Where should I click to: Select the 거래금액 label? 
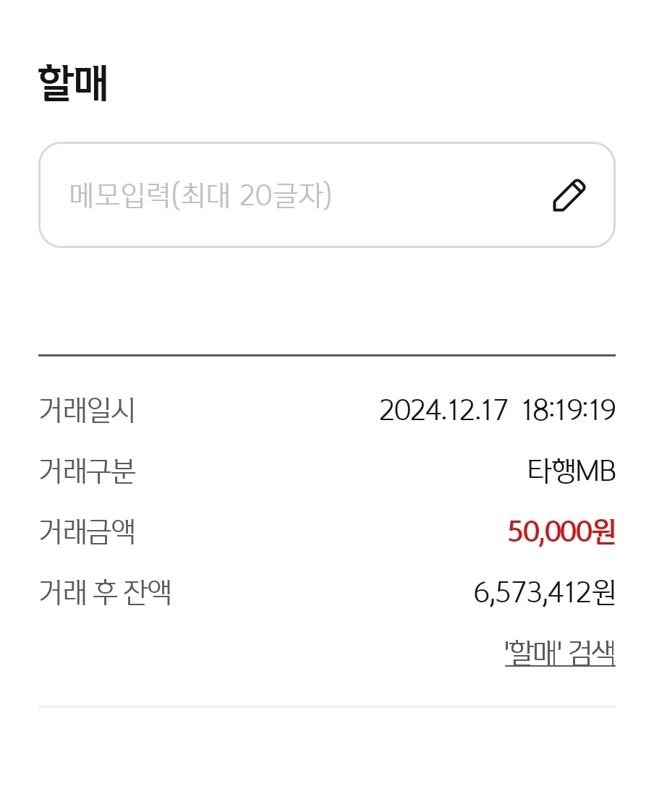click(87, 532)
